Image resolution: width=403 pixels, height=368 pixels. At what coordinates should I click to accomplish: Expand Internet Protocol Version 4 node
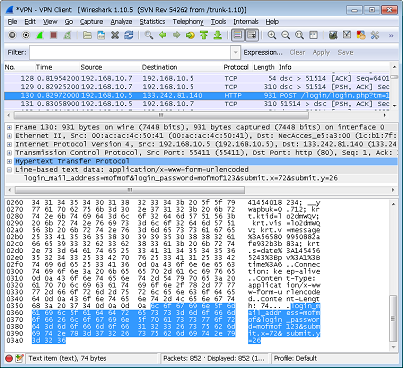click(9, 144)
